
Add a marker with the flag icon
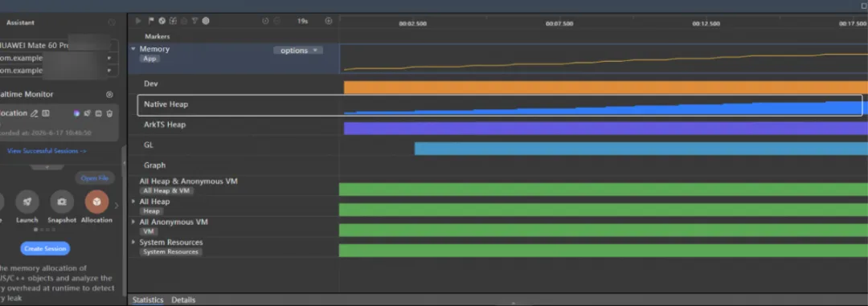point(151,21)
